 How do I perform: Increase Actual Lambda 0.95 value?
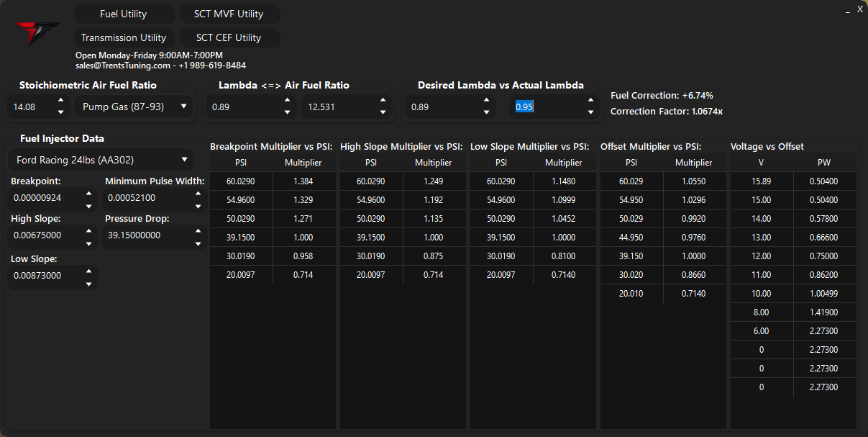[x=590, y=102]
